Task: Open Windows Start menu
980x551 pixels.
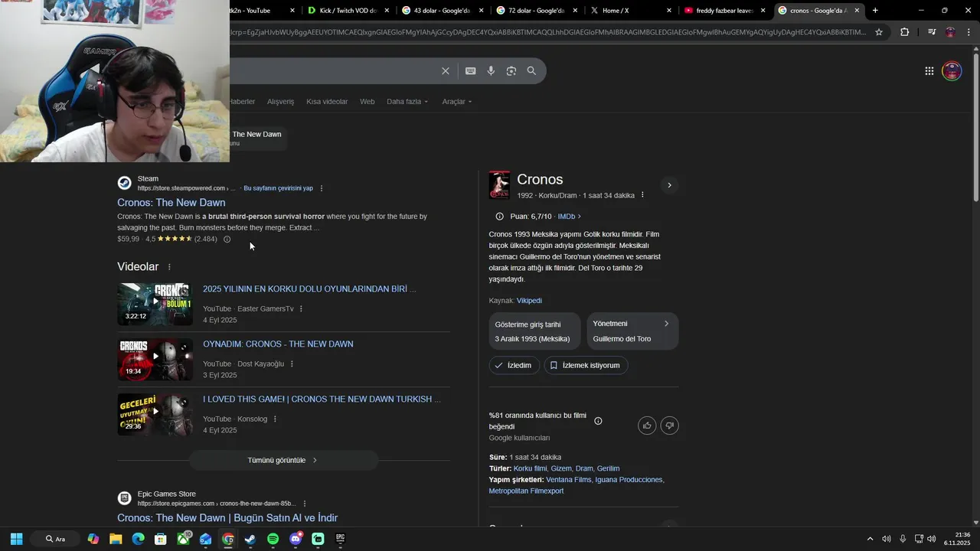Action: (x=16, y=539)
